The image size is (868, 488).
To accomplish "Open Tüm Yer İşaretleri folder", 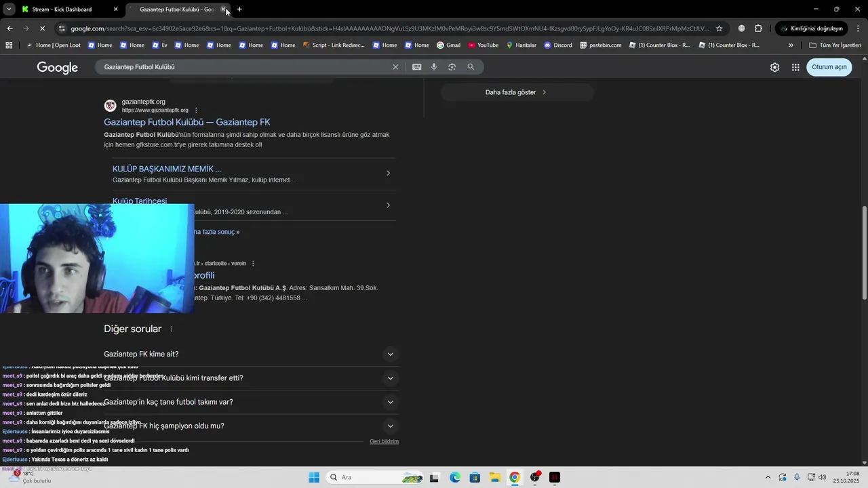I will 835,45.
